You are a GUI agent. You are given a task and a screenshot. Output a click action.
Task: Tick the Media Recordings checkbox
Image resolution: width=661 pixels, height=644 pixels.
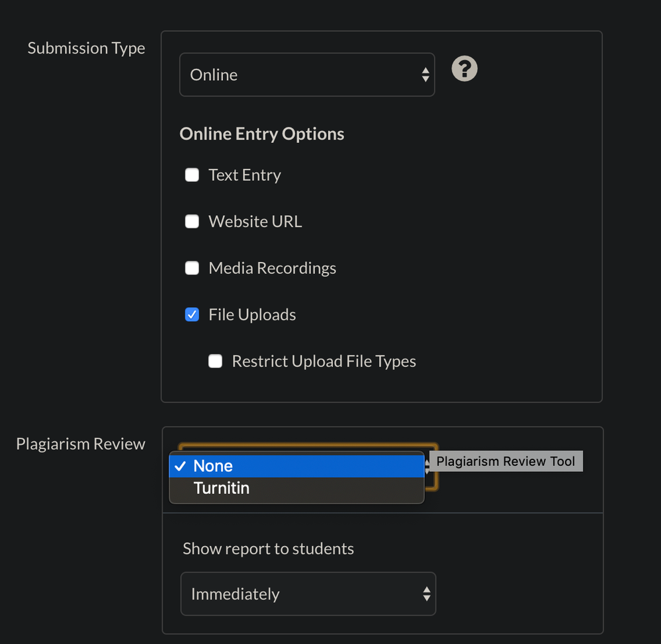pos(192,268)
